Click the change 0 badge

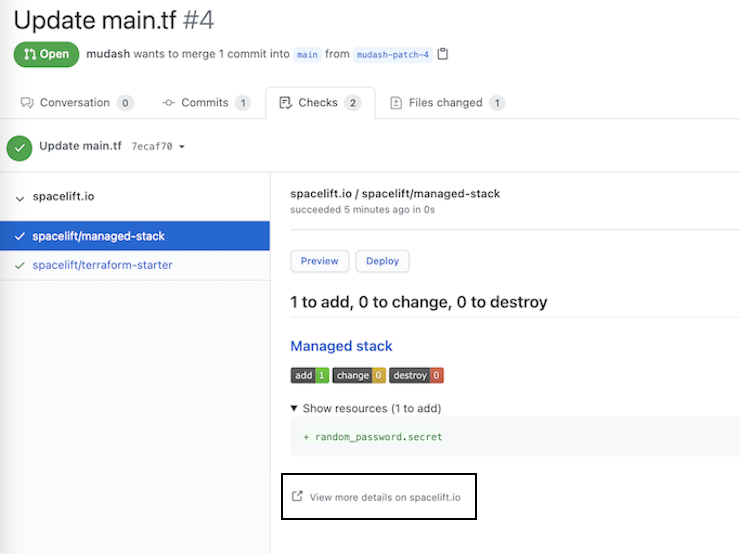click(359, 375)
